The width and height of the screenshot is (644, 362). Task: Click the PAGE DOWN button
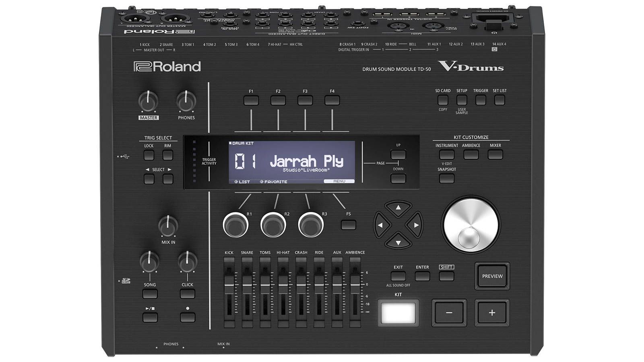pyautogui.click(x=398, y=178)
